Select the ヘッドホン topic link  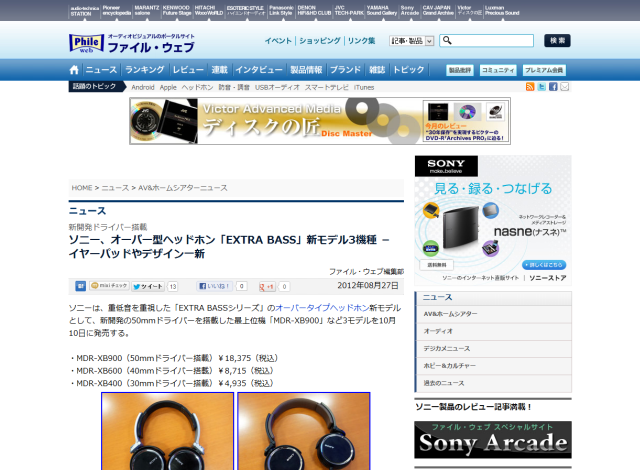click(x=197, y=87)
